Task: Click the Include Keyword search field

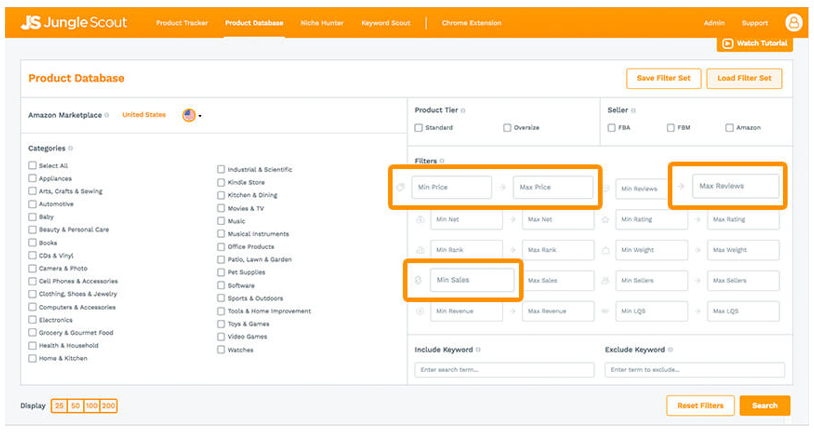Action: point(504,370)
